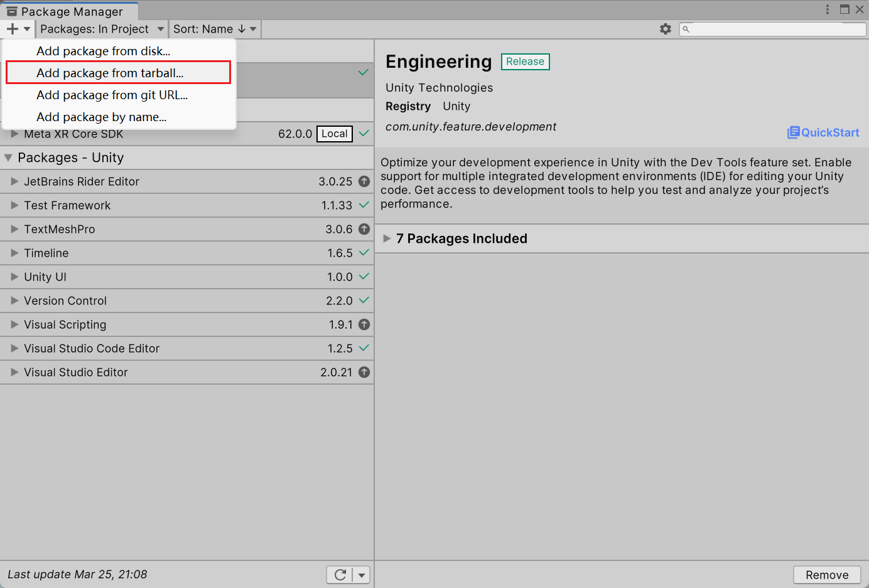Click TextMeshPro update-available arrow icon
Image resolution: width=869 pixels, height=588 pixels.
(364, 229)
